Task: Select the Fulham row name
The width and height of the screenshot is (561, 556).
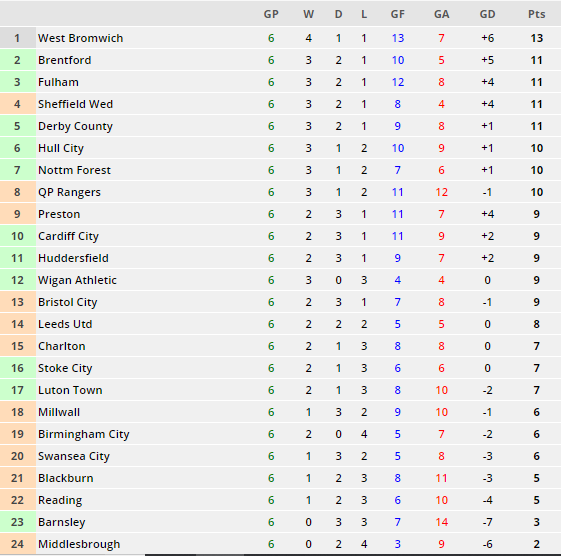Action: [58, 82]
